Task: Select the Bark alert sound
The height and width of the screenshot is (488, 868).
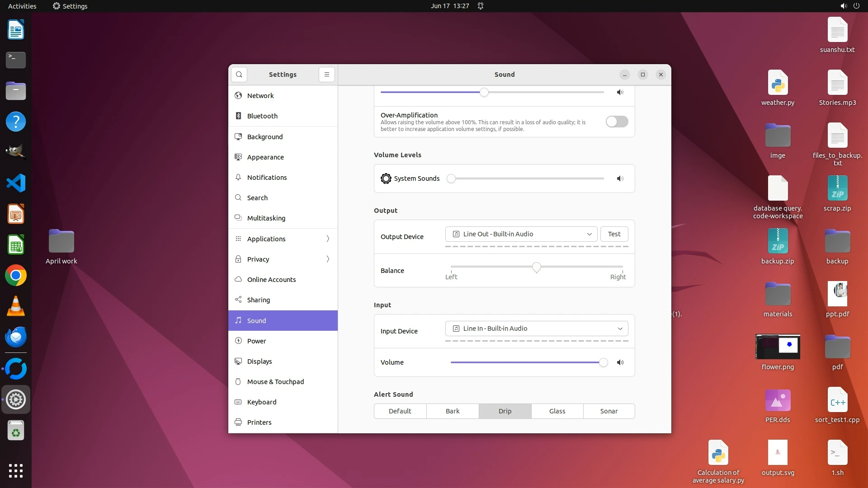Action: point(452,411)
